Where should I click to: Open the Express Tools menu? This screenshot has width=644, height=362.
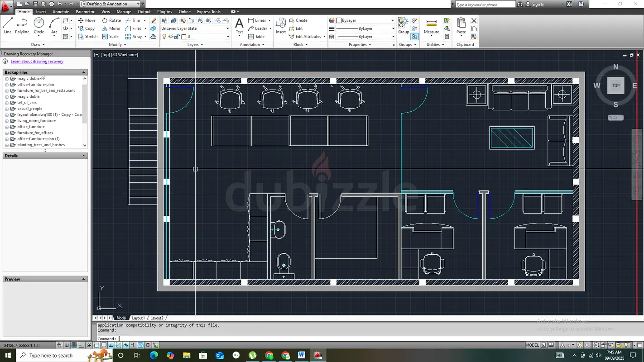[208, 11]
